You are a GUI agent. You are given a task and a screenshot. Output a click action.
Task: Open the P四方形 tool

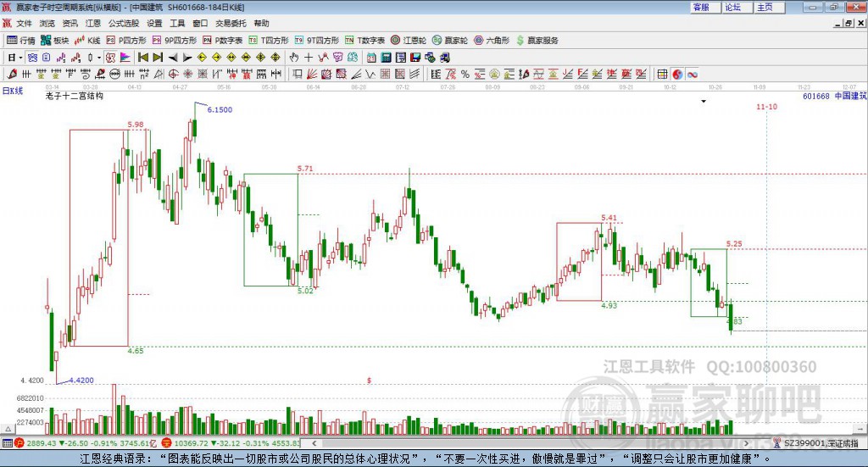(x=126, y=41)
